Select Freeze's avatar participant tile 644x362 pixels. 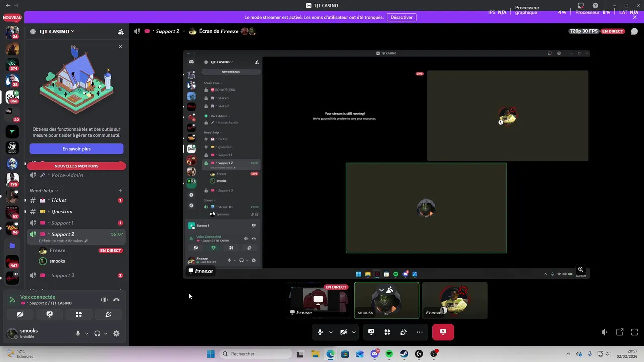point(454,300)
